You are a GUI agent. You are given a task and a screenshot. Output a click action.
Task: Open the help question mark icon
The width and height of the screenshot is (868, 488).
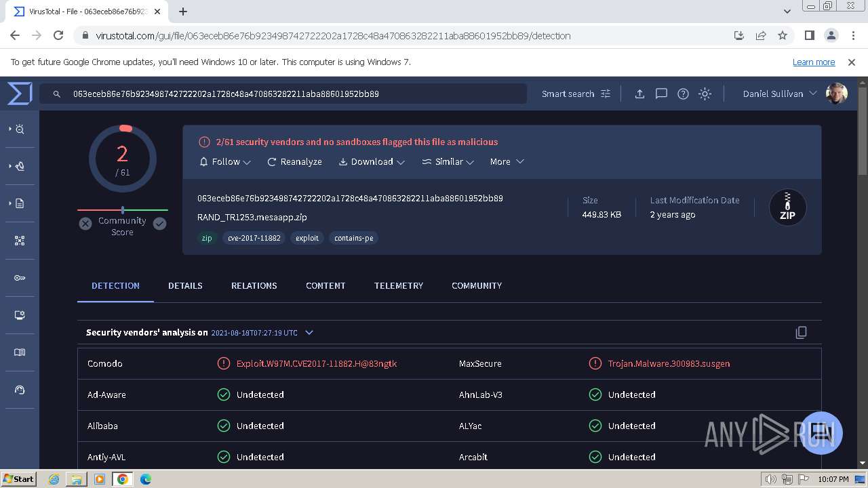(x=683, y=94)
